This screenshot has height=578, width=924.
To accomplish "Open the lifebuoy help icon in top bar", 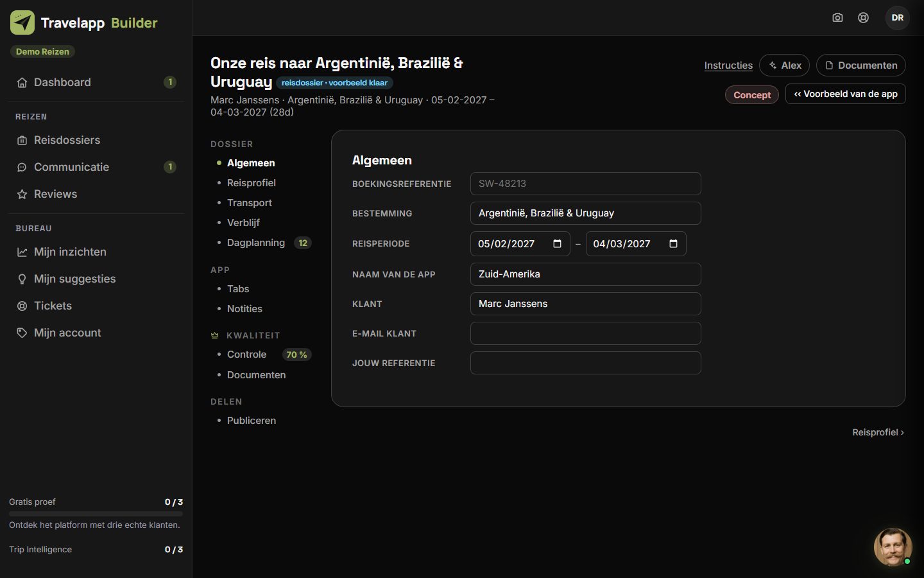I will (863, 17).
